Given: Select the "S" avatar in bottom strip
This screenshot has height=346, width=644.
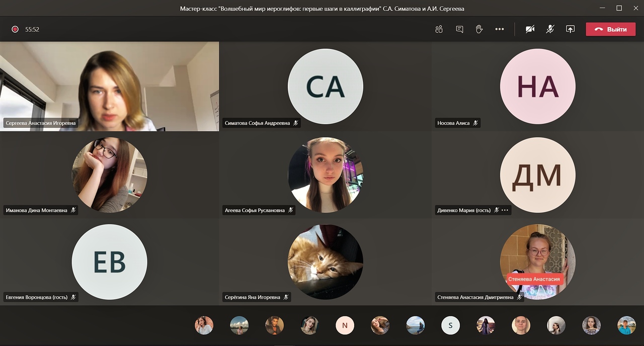Looking at the screenshot, I should point(450,325).
